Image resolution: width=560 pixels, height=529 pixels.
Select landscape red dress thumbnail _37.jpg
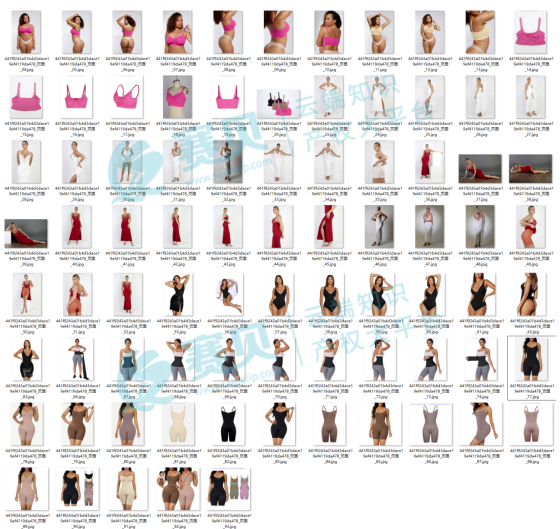coord(480,169)
